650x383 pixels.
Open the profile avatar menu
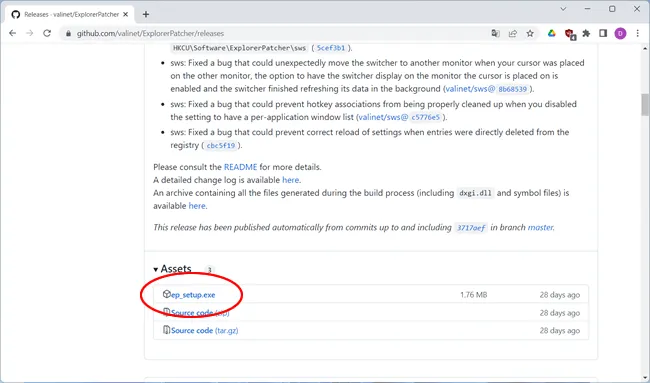click(x=620, y=34)
